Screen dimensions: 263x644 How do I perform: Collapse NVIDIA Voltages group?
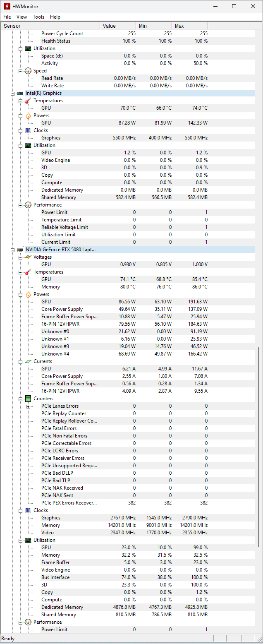(x=20, y=257)
